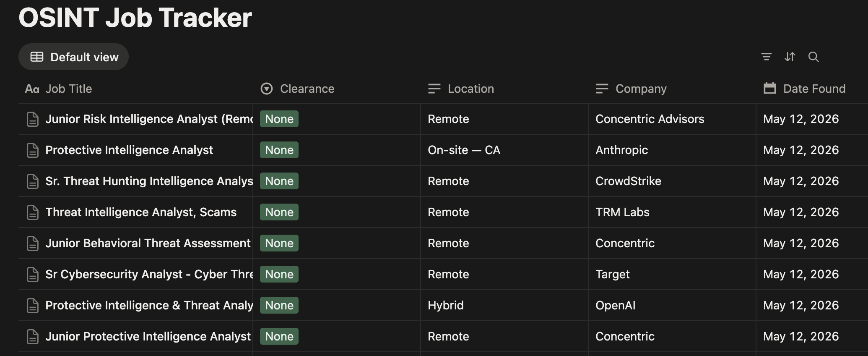
Task: Open the Threat Intelligence Analyst, Scams row title
Action: point(141,212)
